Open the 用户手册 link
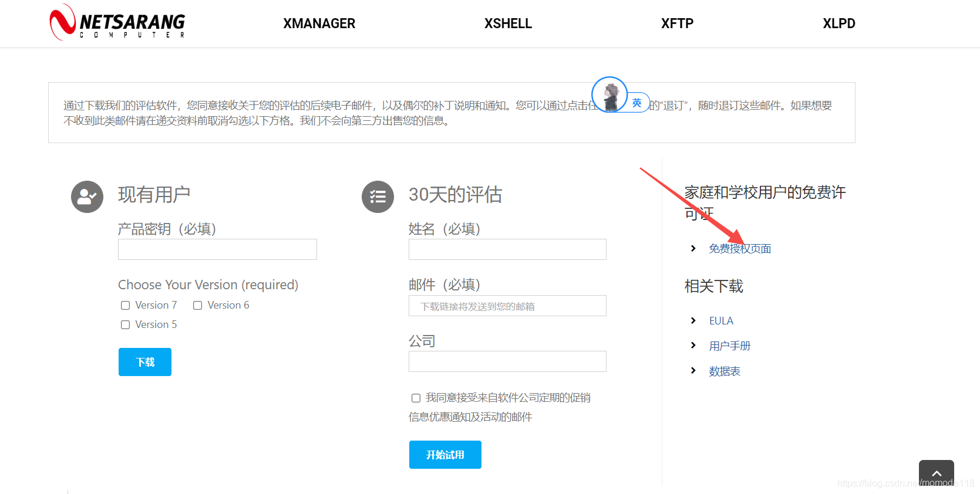Image resolution: width=980 pixels, height=494 pixels. click(x=730, y=346)
